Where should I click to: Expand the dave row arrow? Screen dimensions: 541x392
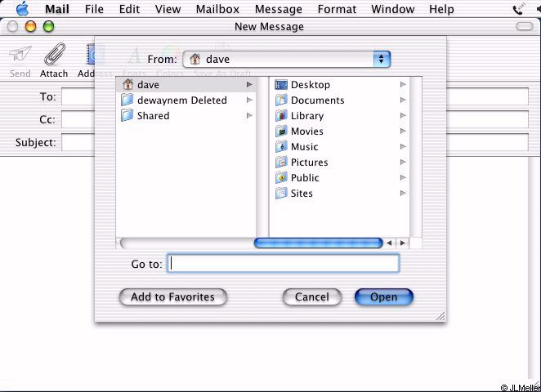point(249,84)
